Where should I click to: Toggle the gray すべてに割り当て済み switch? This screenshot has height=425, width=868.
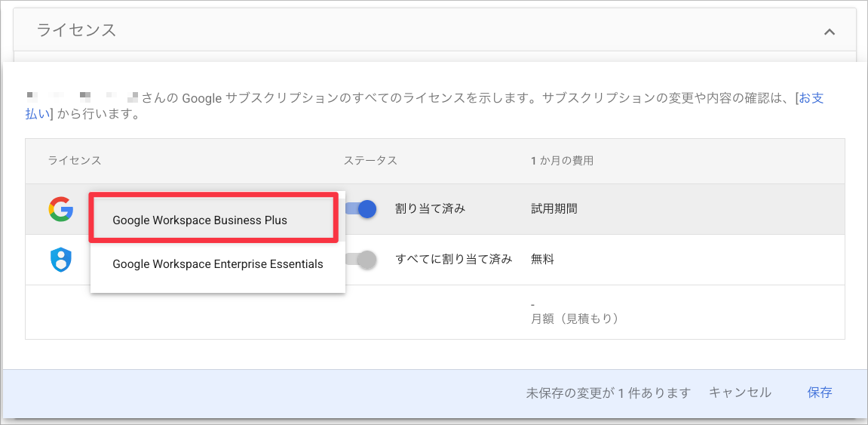point(360,260)
